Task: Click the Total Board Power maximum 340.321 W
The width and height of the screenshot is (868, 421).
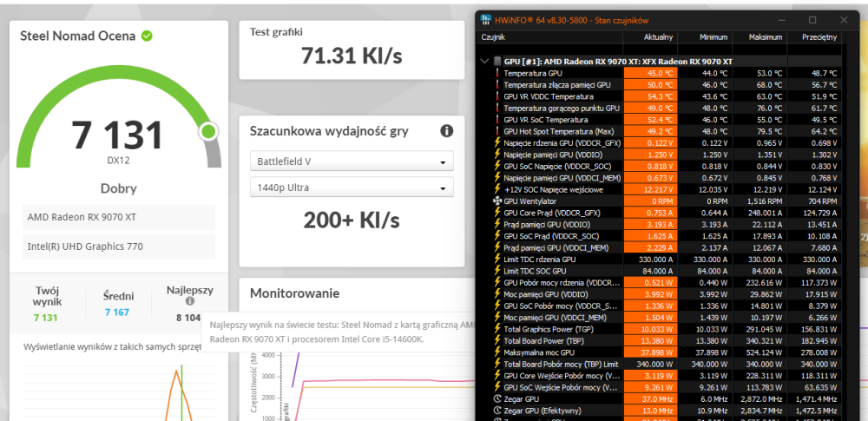Action: click(764, 340)
